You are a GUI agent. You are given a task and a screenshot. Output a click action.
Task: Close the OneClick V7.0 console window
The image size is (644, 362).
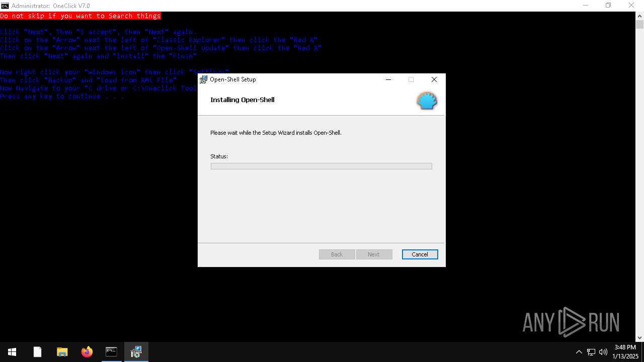[x=631, y=6]
